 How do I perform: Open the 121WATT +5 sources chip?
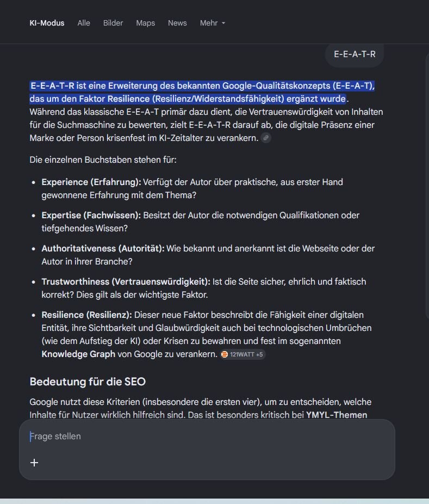click(243, 354)
